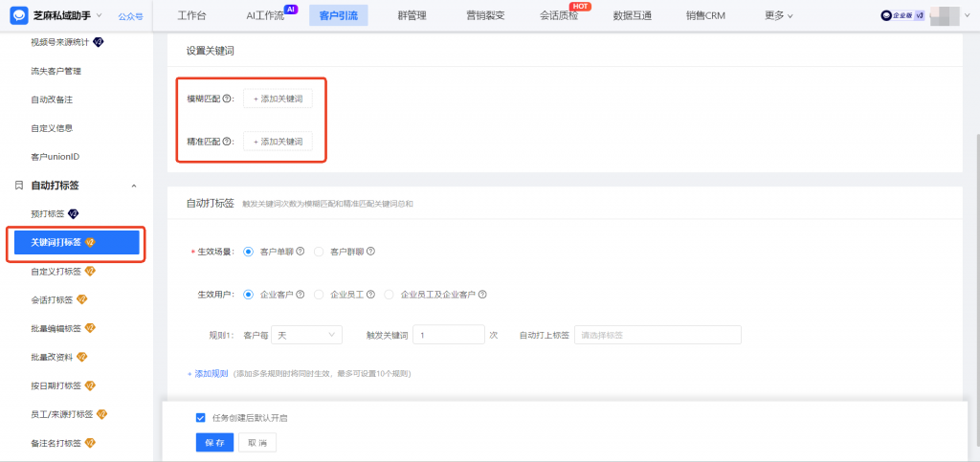Click the help icon next to 客户单聊
Image resolution: width=980 pixels, height=462 pixels.
point(301,252)
